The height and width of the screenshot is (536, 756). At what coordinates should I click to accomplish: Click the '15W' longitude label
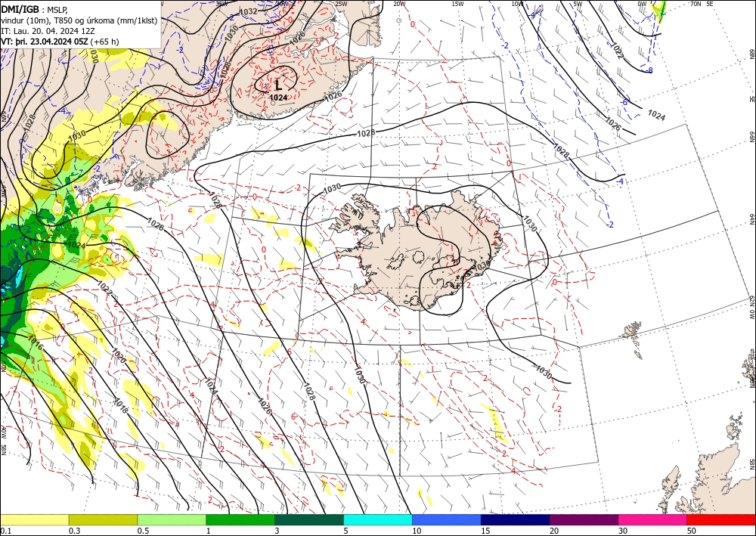[457, 4]
